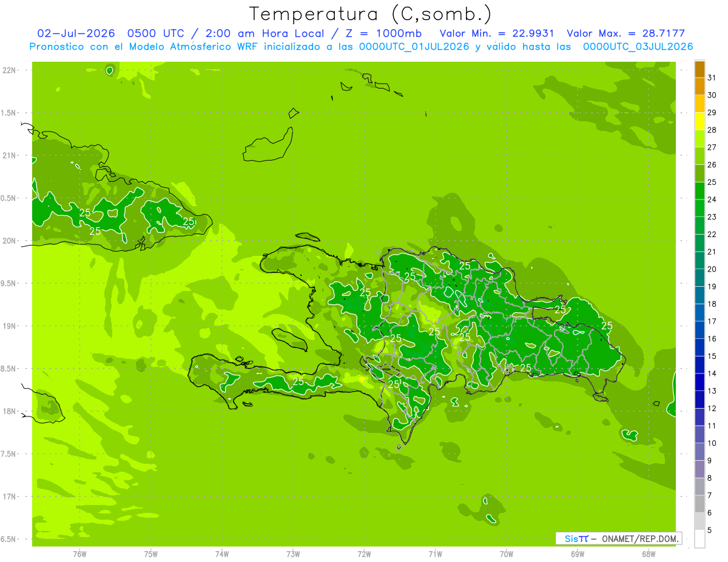Click the "71W" longitude axis label
Viewport: 728px width, 562px height.
pyautogui.click(x=435, y=554)
